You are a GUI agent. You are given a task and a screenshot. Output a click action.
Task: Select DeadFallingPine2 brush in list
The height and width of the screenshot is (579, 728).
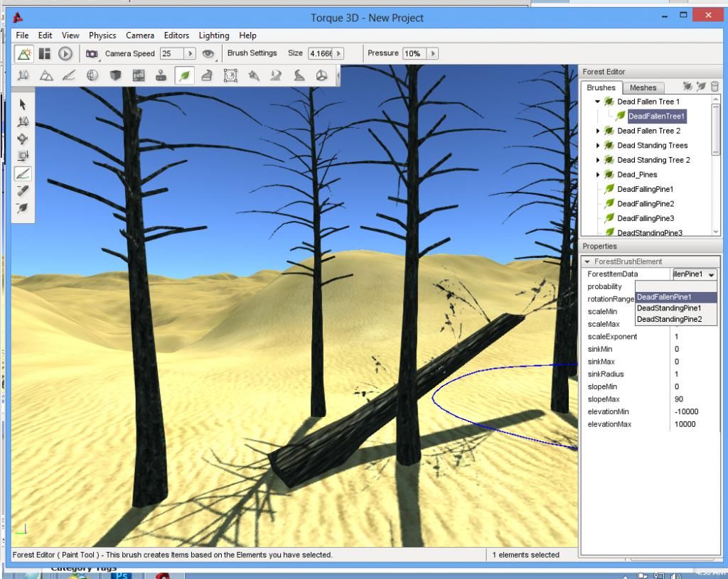pyautogui.click(x=645, y=204)
